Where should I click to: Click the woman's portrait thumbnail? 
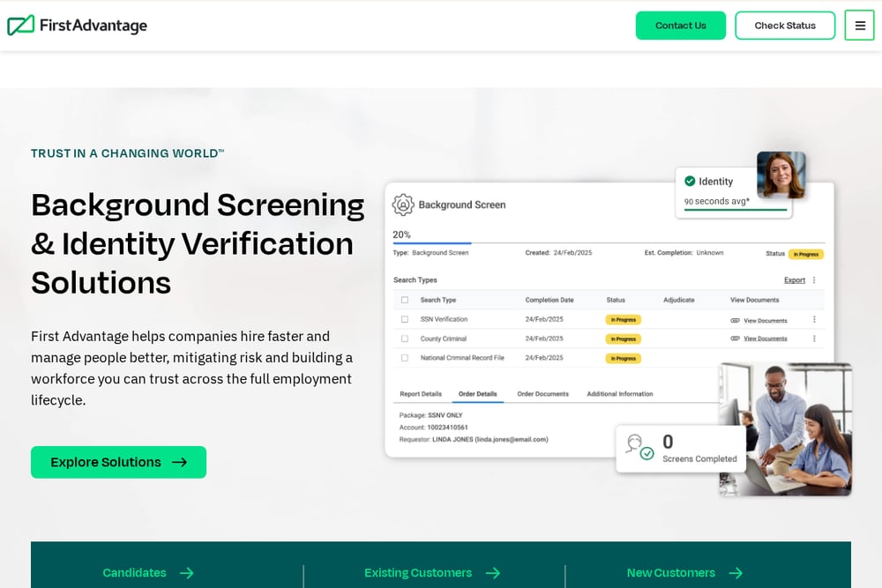781,175
